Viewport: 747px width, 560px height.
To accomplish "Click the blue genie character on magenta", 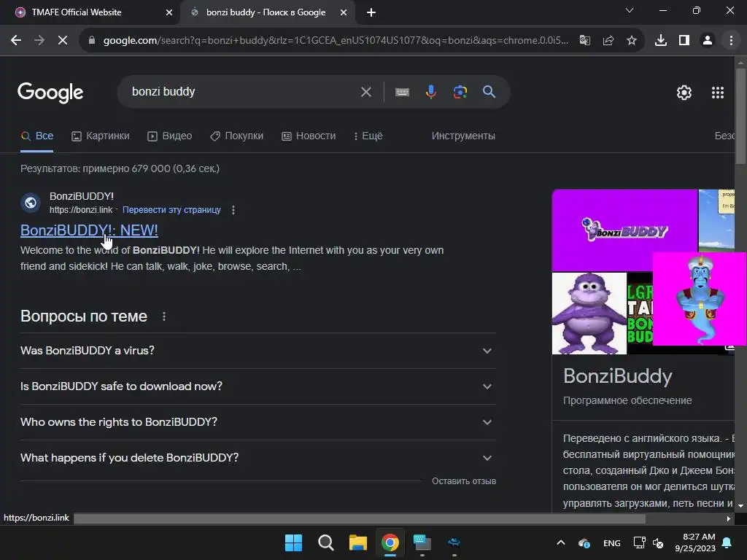I will 700,298.
